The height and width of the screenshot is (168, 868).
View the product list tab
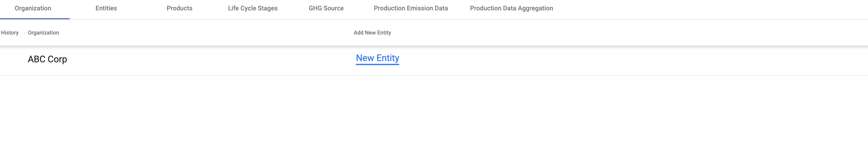click(179, 9)
